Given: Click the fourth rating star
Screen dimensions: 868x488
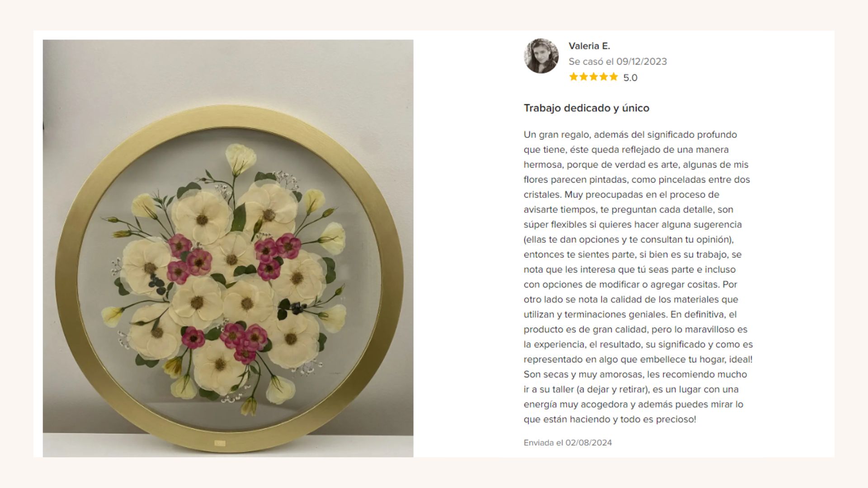Looking at the screenshot, I should [x=604, y=77].
